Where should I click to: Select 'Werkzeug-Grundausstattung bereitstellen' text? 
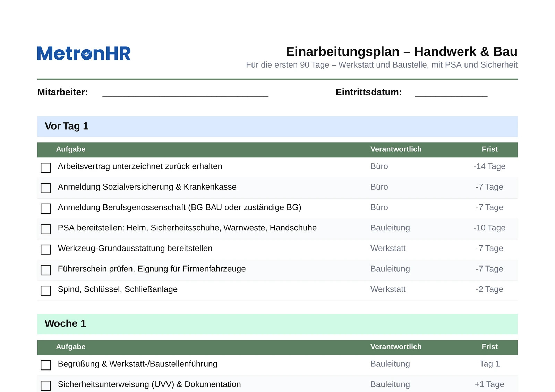click(135, 248)
